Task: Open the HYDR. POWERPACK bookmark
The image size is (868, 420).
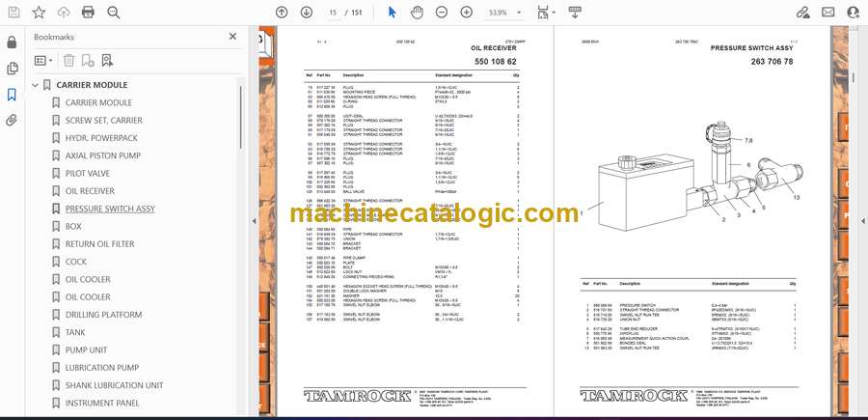Action: [x=101, y=138]
